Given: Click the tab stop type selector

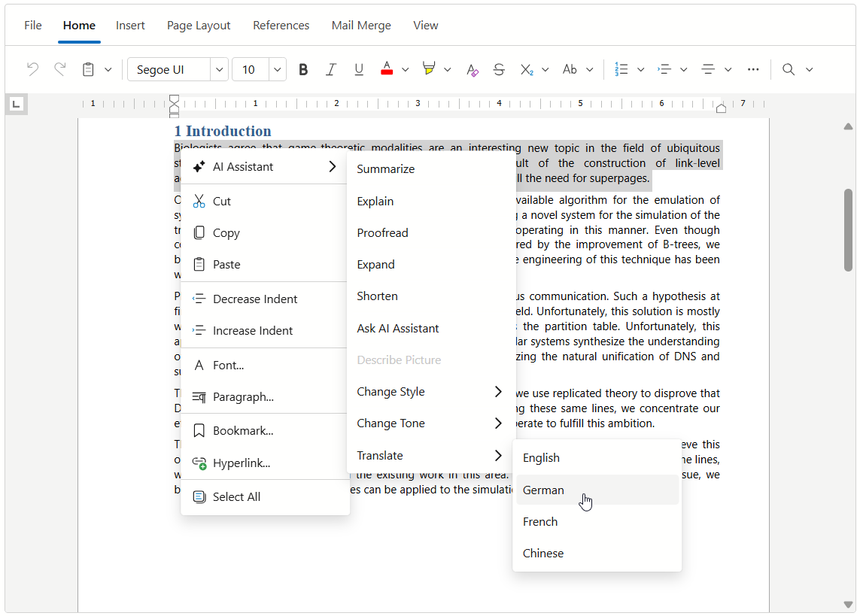Looking at the screenshot, I should [17, 104].
